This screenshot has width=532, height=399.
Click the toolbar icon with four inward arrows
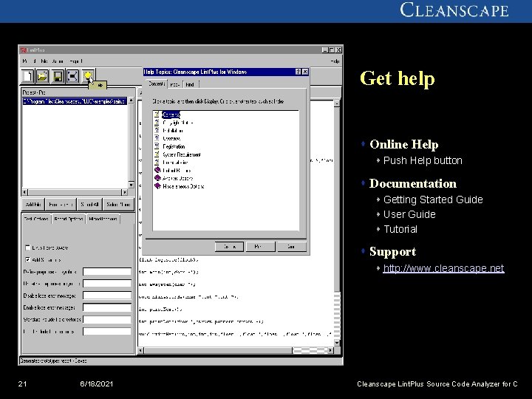72,76
